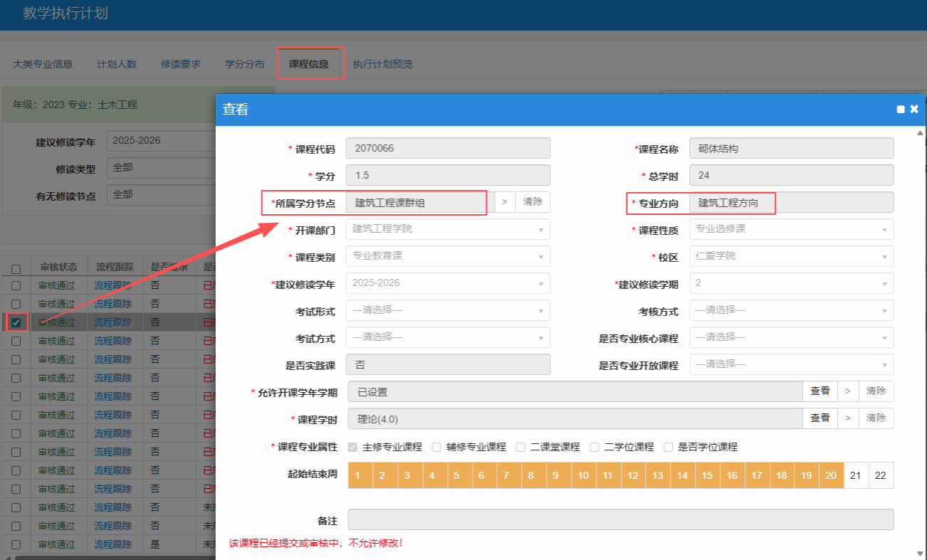The image size is (927, 560).
Task: Click the maximize icon in 查看 dialog header
Action: click(x=901, y=110)
